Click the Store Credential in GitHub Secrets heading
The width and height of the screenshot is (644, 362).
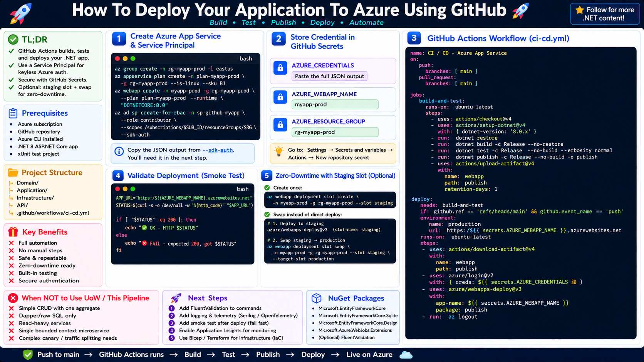(x=322, y=42)
